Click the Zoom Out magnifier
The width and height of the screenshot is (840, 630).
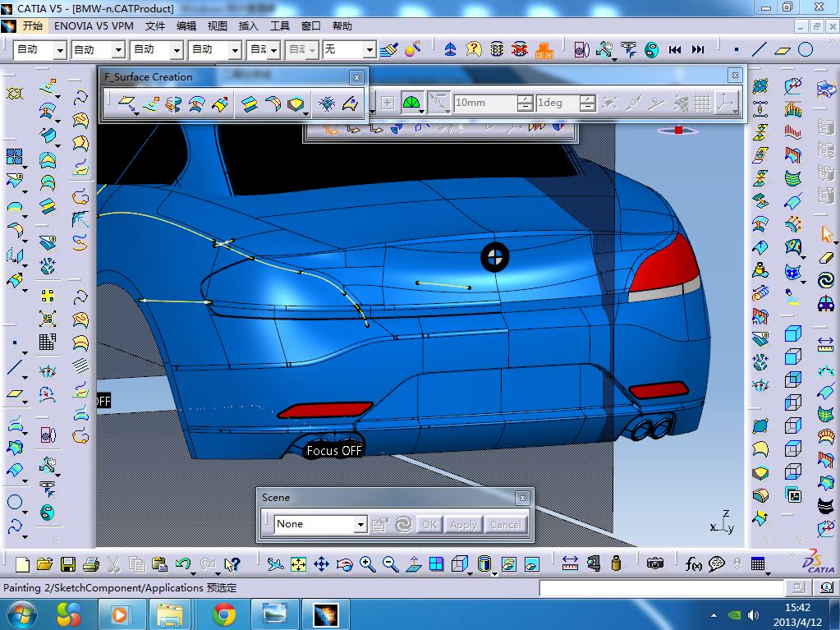coord(391,563)
